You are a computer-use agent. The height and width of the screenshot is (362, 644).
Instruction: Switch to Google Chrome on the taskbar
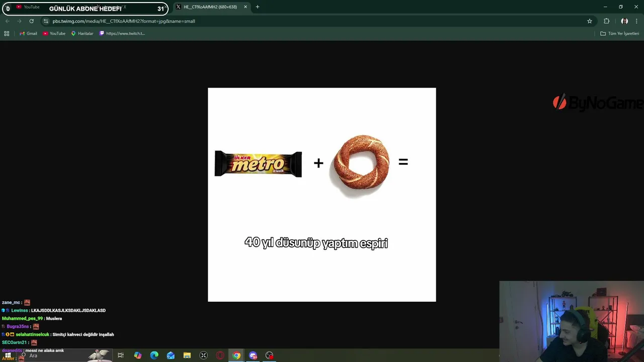(236, 355)
